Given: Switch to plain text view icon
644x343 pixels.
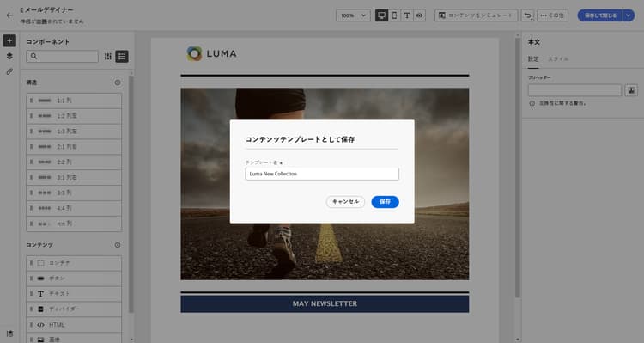Looking at the screenshot, I should click(x=407, y=15).
